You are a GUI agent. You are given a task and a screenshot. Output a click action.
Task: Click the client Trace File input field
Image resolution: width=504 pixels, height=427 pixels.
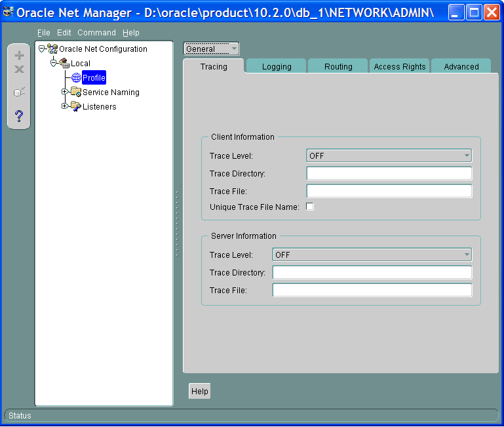tap(389, 191)
